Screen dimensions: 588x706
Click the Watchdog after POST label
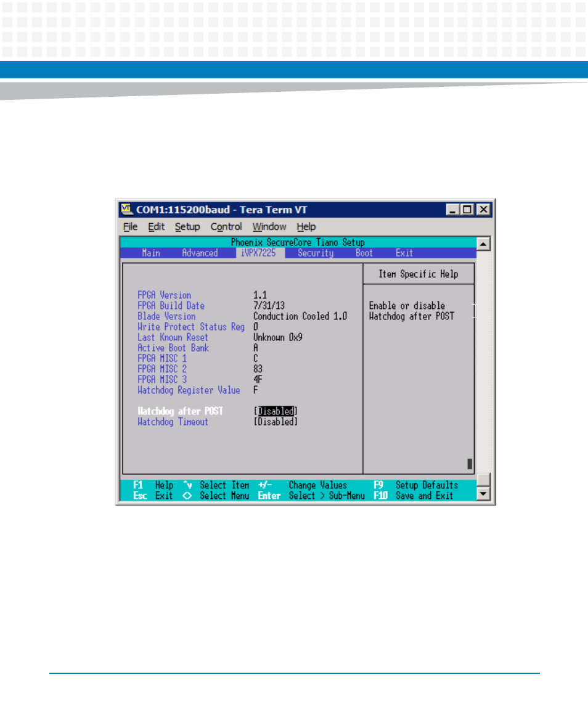(181, 411)
